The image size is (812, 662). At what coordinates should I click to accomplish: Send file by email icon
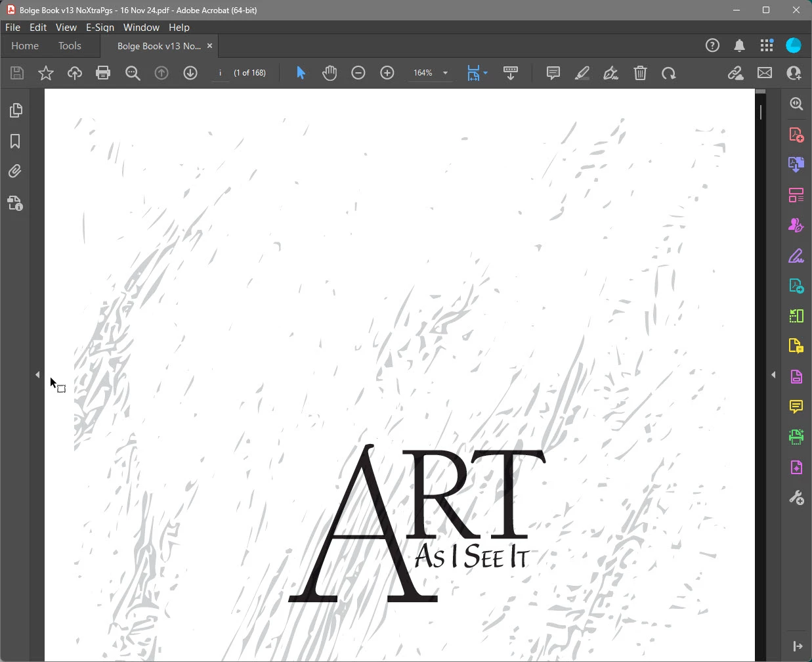(x=765, y=73)
